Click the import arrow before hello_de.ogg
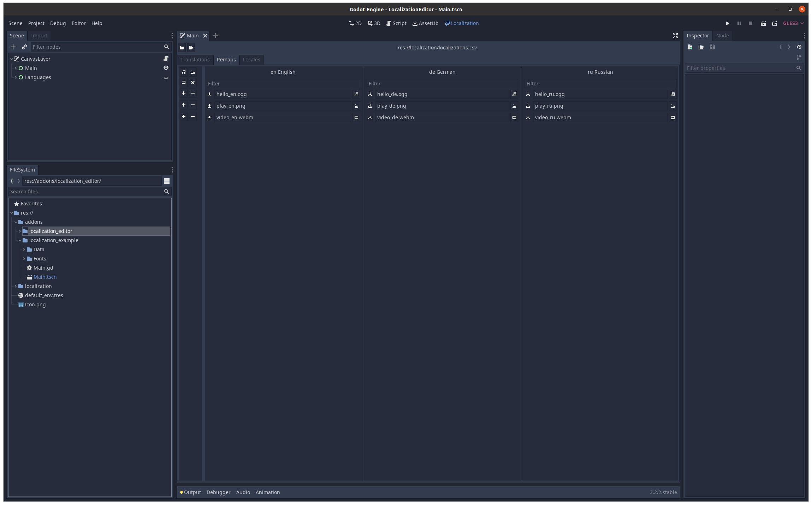 click(370, 94)
